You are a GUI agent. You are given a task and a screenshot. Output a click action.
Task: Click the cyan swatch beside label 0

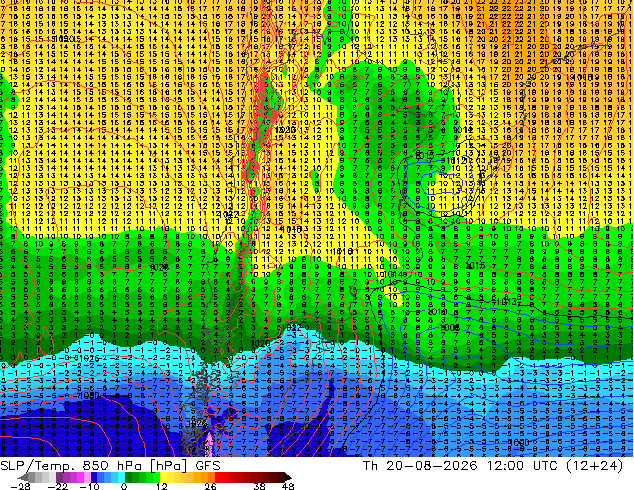pos(122,477)
